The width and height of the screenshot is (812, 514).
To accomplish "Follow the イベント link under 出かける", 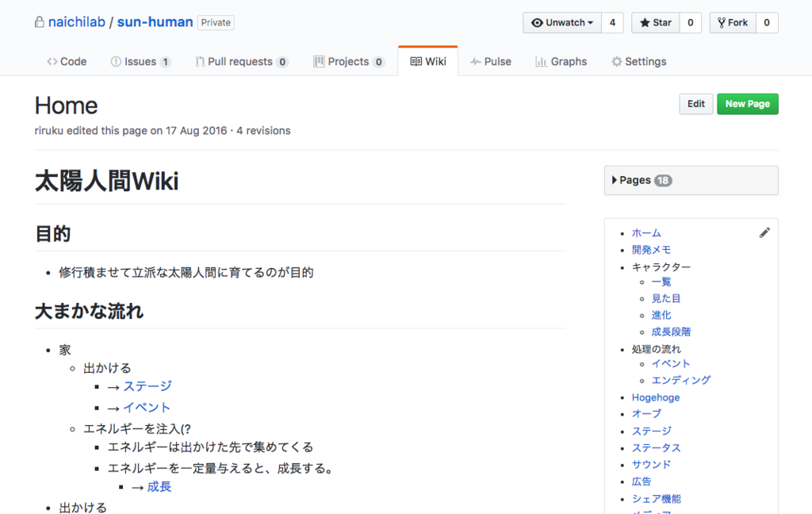I will tap(147, 408).
